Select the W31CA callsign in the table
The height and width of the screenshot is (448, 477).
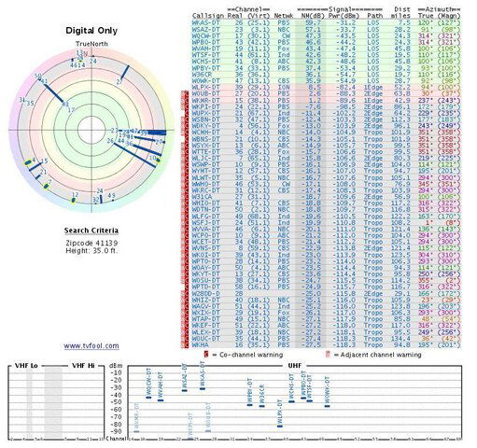tap(202, 197)
